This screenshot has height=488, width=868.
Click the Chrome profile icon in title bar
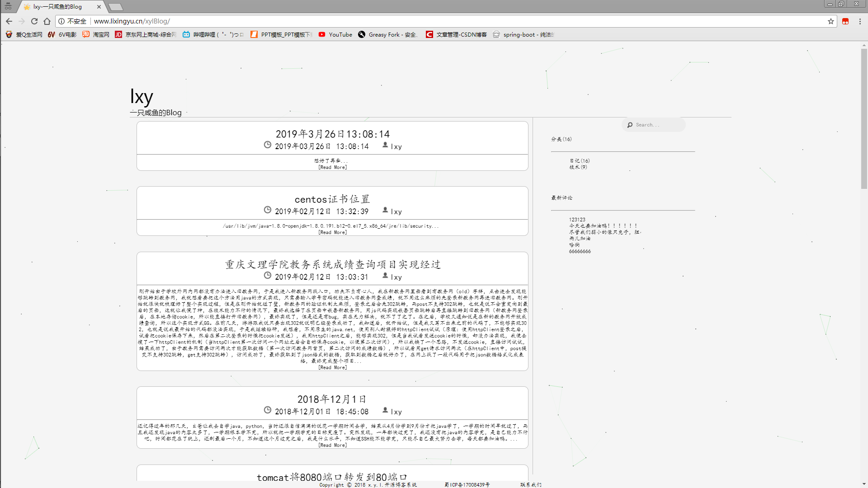click(x=8, y=6)
